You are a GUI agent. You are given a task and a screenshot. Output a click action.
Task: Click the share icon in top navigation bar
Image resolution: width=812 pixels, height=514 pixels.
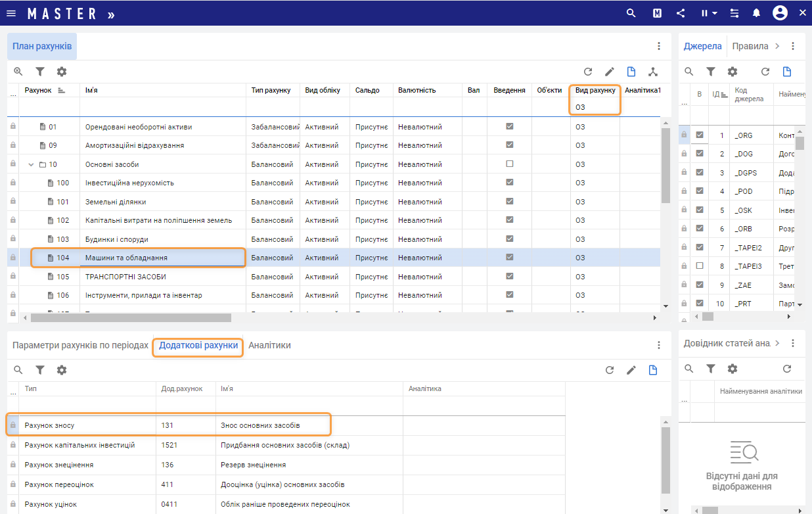681,13
